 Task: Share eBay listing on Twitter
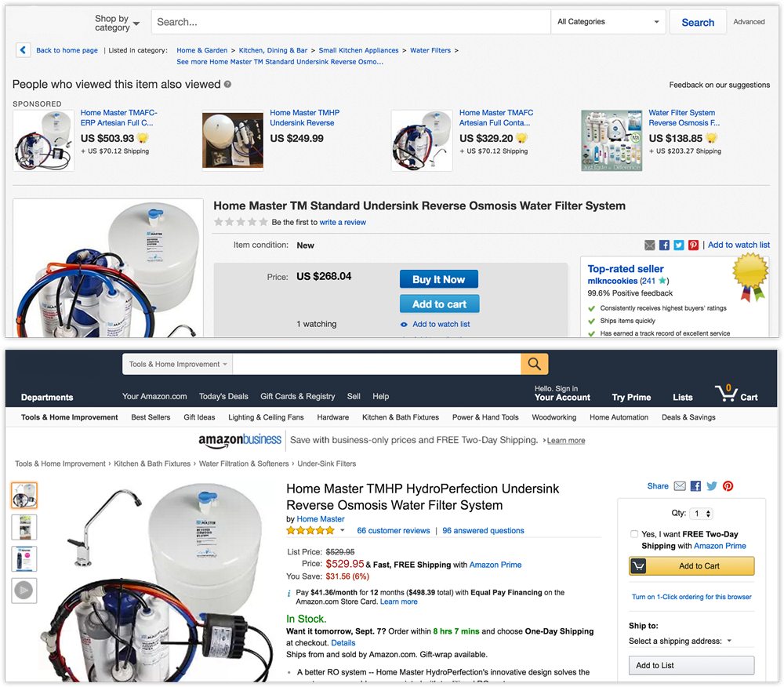678,245
